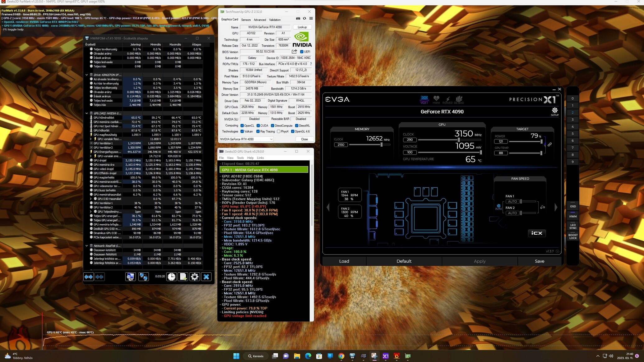Switch to Validation tab in GPU-Z
Screen dimensions: 644x362
[275, 20]
